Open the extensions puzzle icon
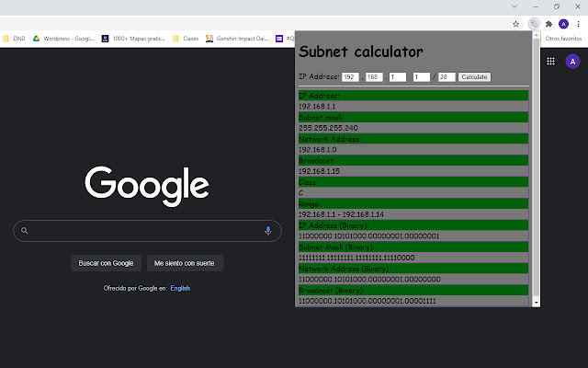588x368 pixels. click(548, 24)
